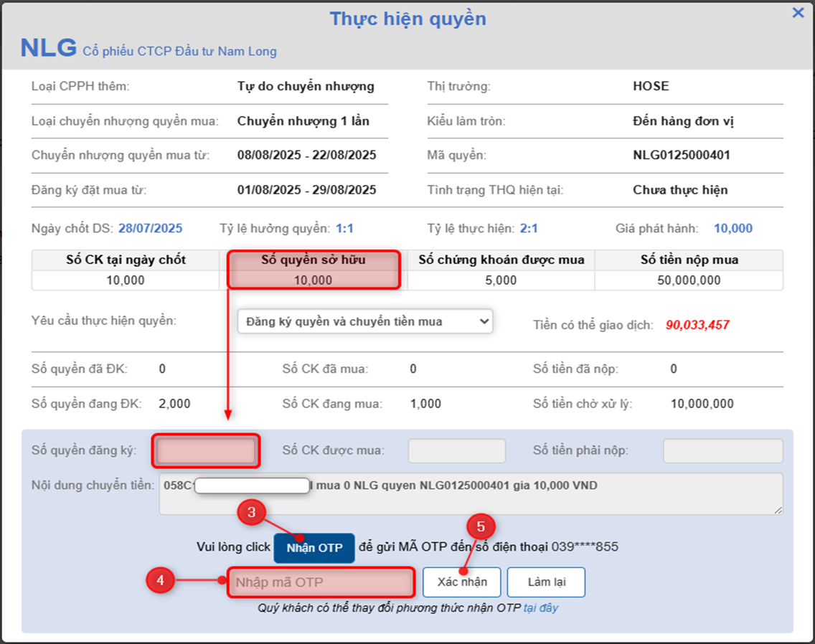This screenshot has height=644, width=815.
Task: Click the date range '01/08/2025 - 29/08/2025'
Action: pyautogui.click(x=306, y=190)
